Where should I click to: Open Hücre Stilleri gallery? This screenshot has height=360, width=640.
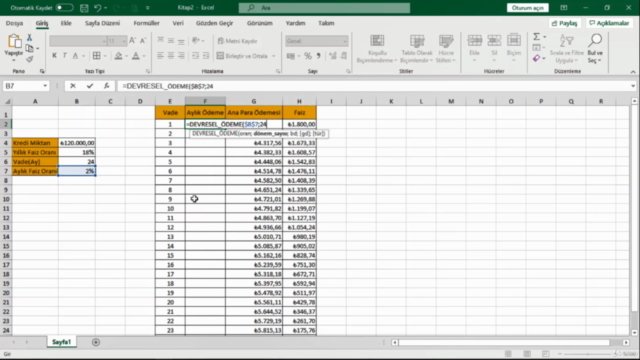click(446, 49)
